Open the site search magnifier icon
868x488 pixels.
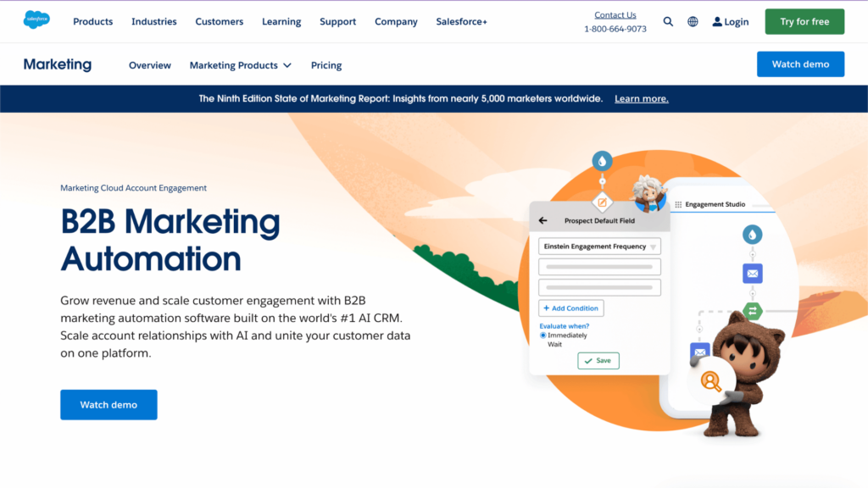(x=668, y=22)
